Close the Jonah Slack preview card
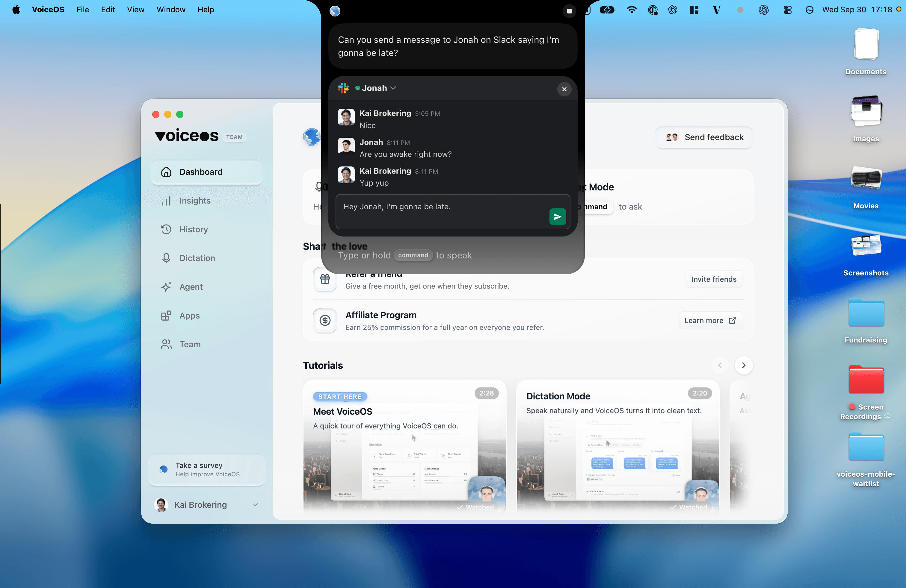 [x=564, y=89]
